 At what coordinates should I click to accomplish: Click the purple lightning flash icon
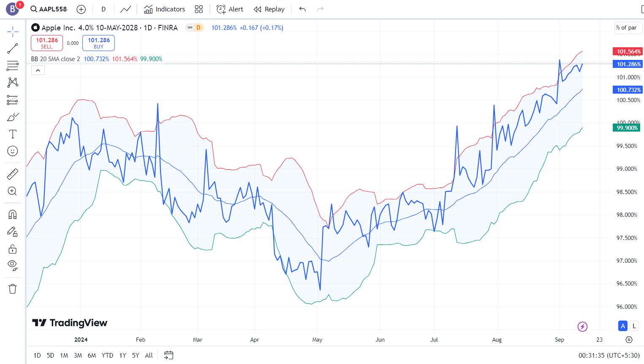(x=582, y=326)
